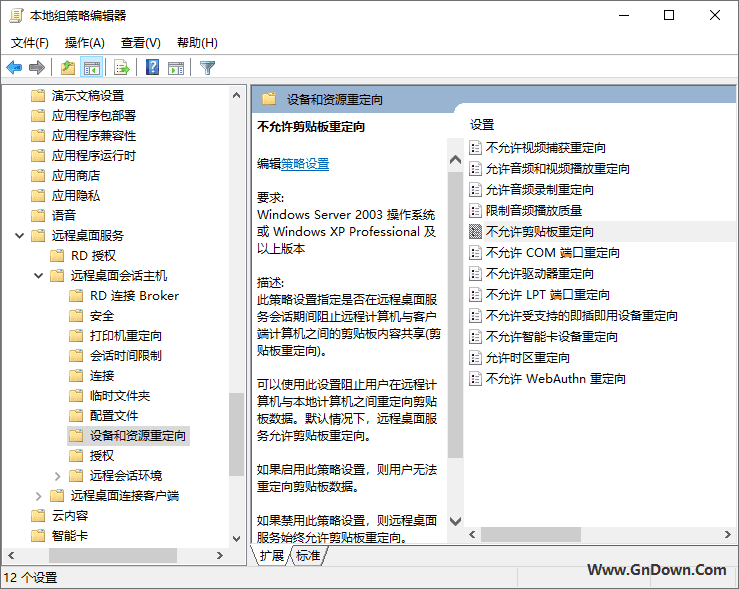Click description pane scroll up arrow
Image resolution: width=739 pixels, height=589 pixels.
455,159
